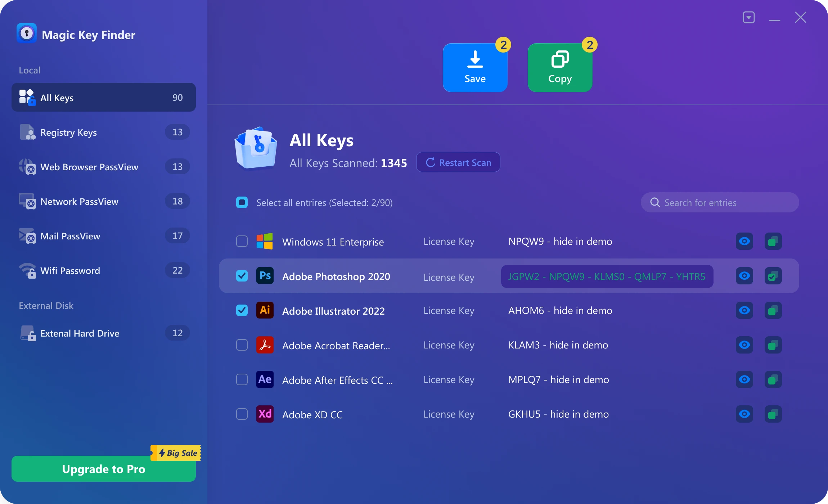Toggle the Select all entries checkbox
The width and height of the screenshot is (828, 504).
(242, 202)
